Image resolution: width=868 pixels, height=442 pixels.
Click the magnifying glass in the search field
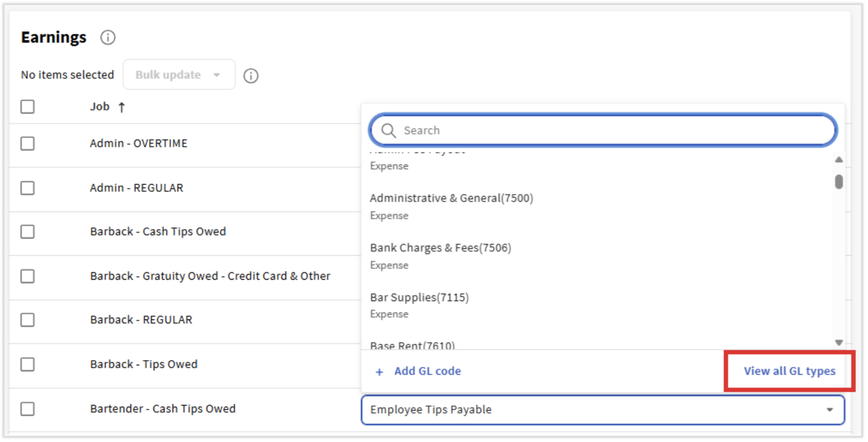(x=388, y=130)
